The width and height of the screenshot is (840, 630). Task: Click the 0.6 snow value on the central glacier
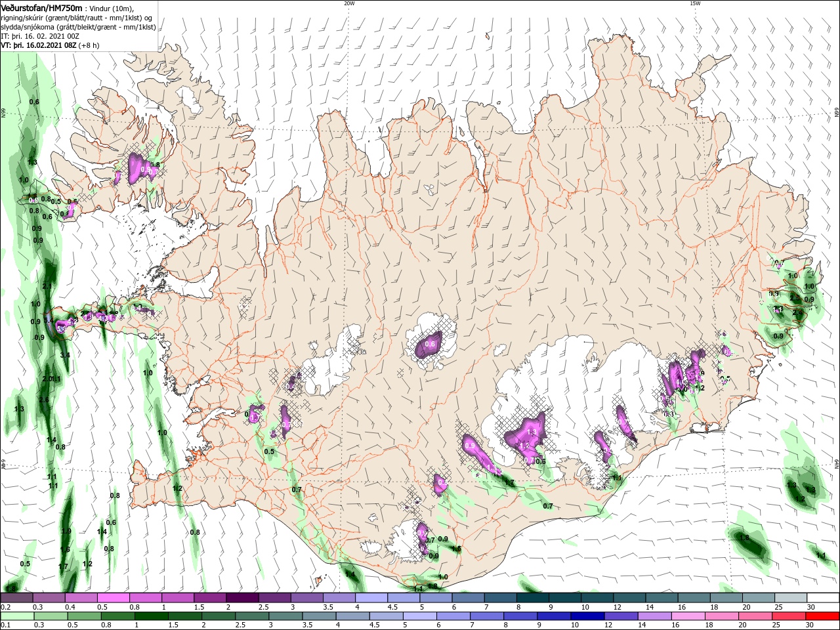tap(430, 344)
